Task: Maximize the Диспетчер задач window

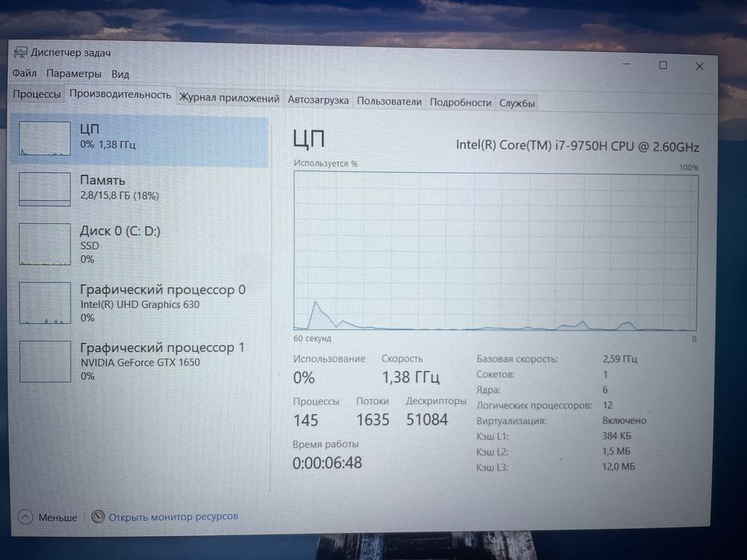Action: pos(663,66)
